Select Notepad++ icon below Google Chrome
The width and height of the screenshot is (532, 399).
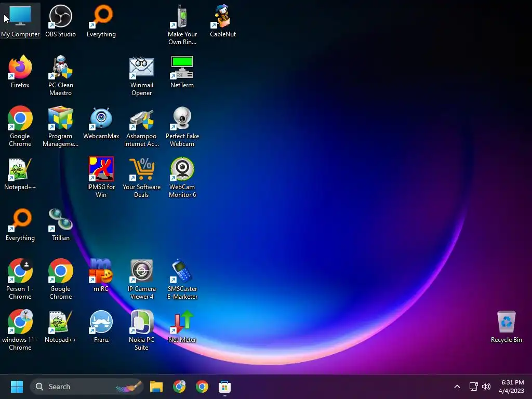coord(20,174)
